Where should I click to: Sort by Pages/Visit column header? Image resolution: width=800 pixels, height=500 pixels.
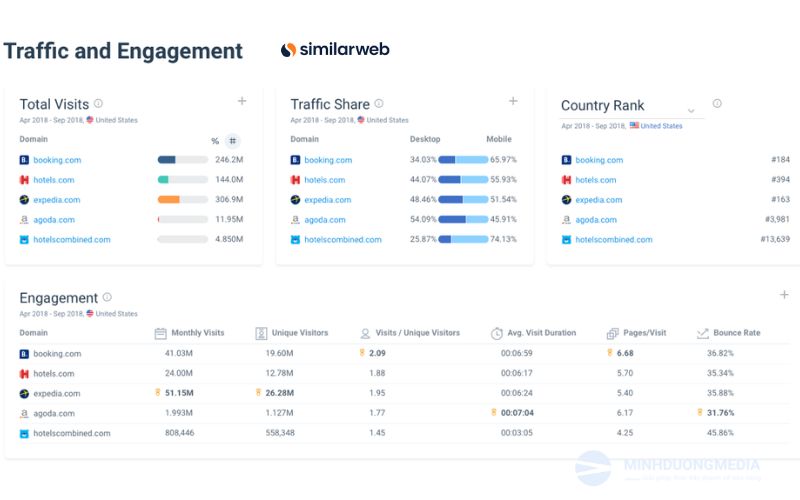[x=644, y=333]
